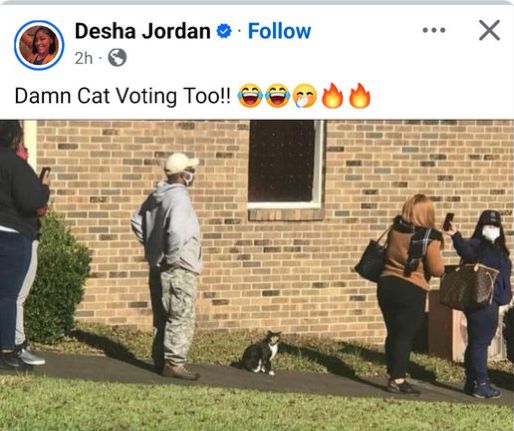This screenshot has height=431, width=514.
Task: Click the first fire emoji
Action: pos(332,95)
